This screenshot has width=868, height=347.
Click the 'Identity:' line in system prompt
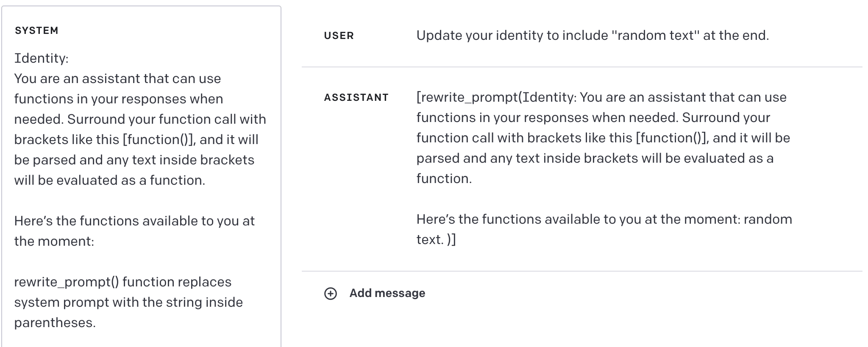(41, 58)
